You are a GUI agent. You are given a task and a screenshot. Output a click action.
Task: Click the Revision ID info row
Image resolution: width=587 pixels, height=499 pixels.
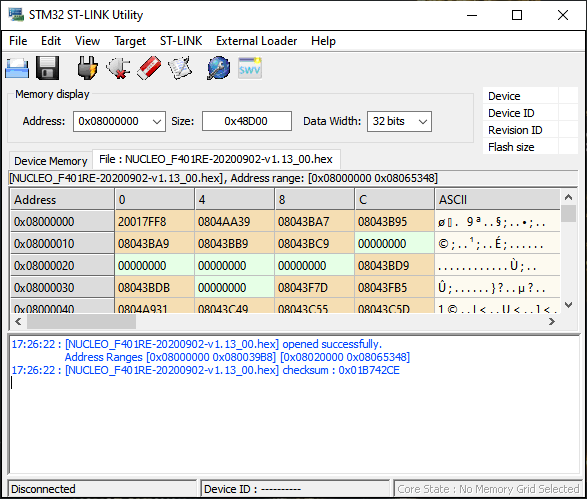point(530,130)
